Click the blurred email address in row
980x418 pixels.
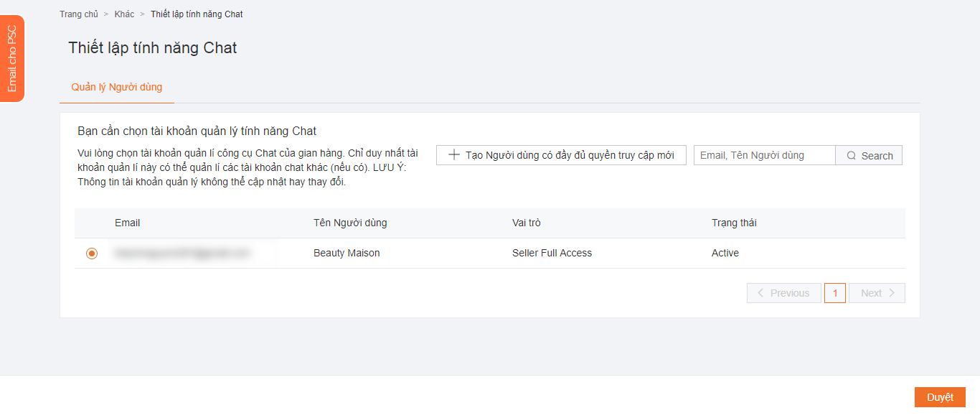183,253
